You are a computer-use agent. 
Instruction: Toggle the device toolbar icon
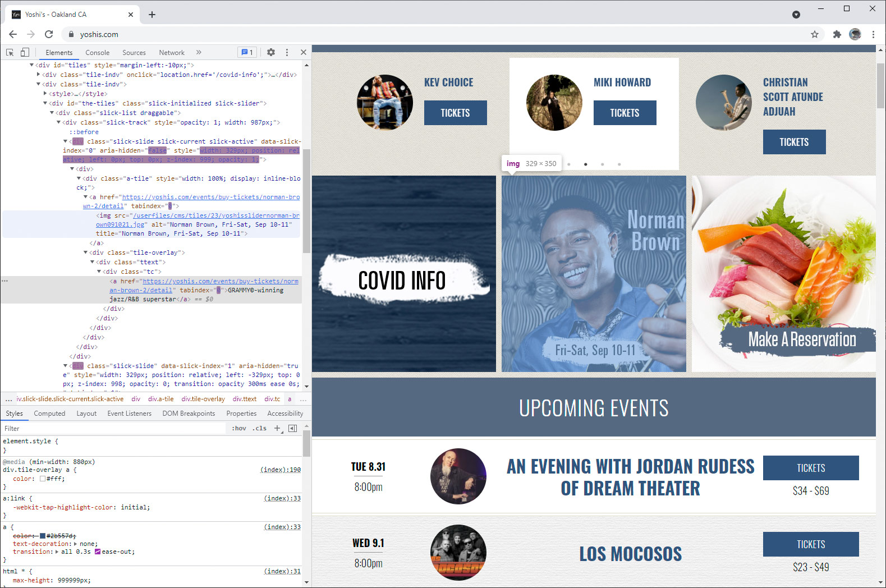tap(25, 52)
